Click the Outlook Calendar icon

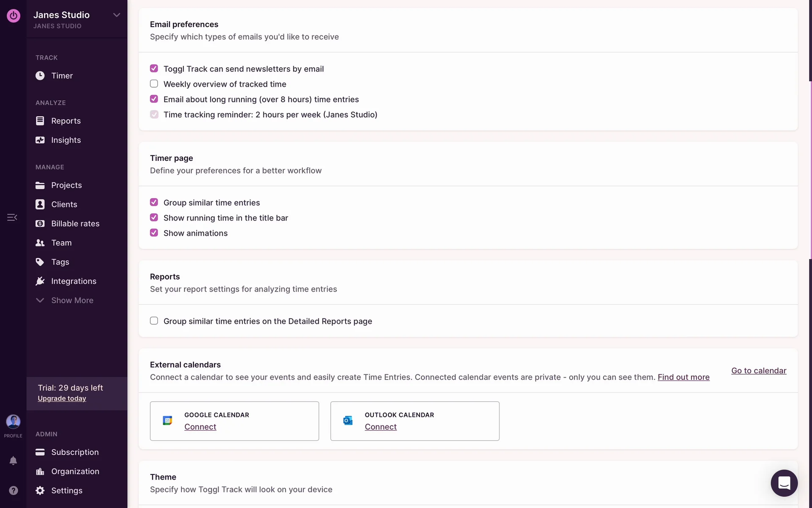pos(348,421)
